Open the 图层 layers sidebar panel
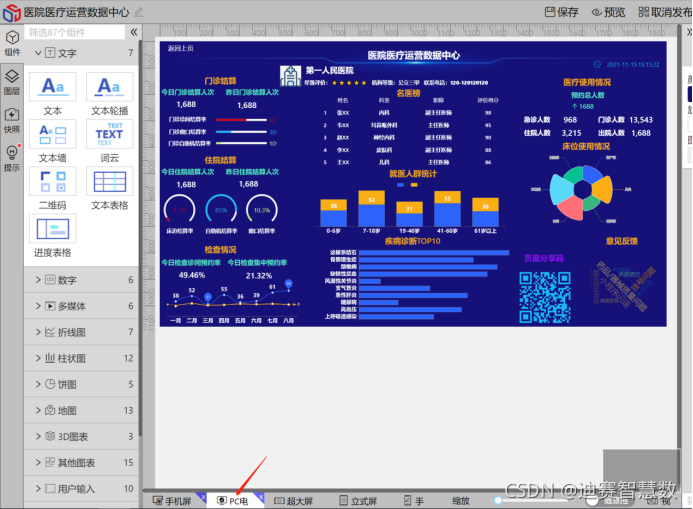This screenshot has height=509, width=693. (x=12, y=82)
